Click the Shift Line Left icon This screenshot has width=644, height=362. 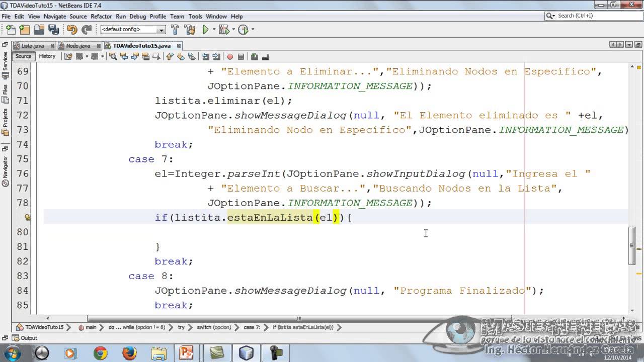click(205, 56)
